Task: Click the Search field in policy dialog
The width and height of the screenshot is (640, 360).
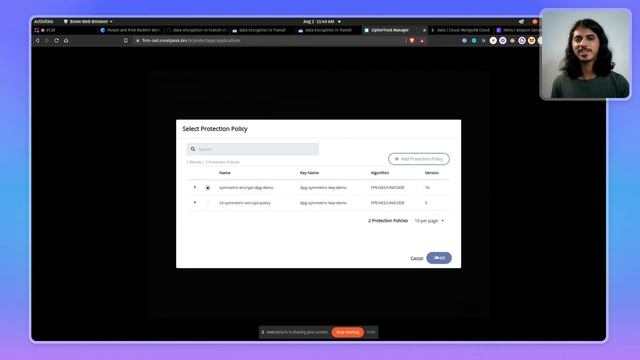Action: tap(253, 149)
